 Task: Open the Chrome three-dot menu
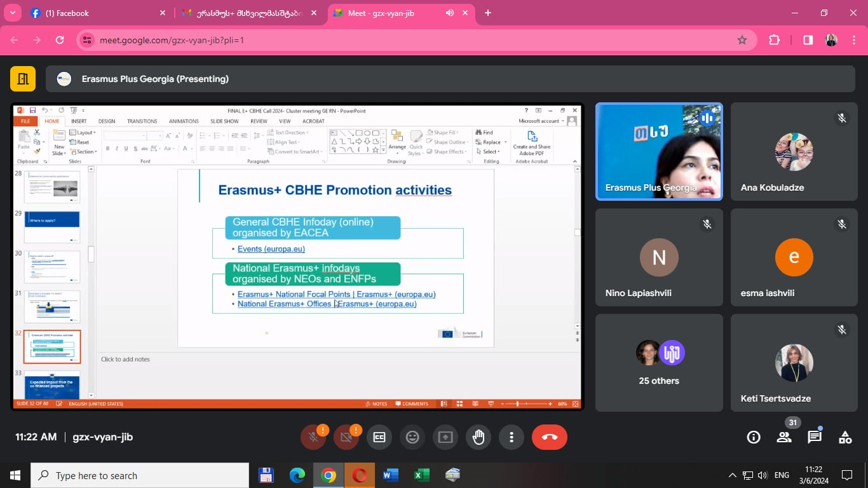click(x=855, y=40)
